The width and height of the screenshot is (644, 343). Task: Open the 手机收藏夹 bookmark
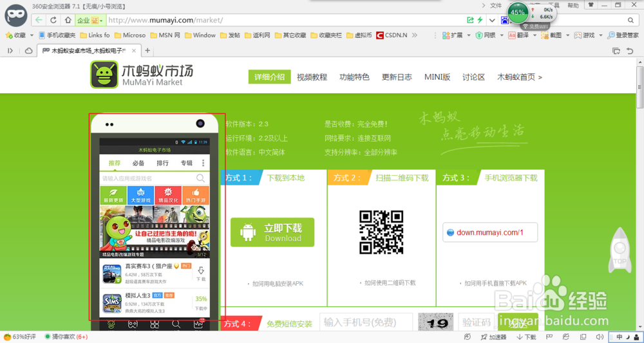pyautogui.click(x=57, y=35)
